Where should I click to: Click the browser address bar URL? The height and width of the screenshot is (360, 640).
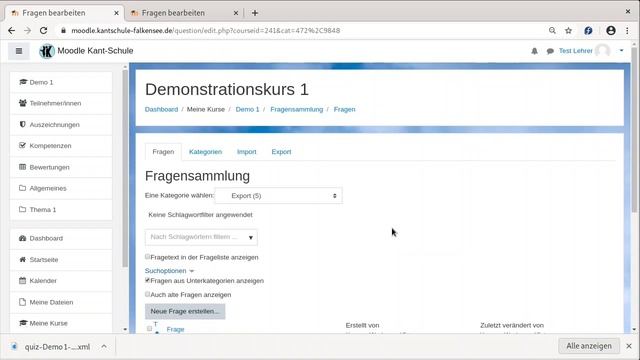[205, 31]
